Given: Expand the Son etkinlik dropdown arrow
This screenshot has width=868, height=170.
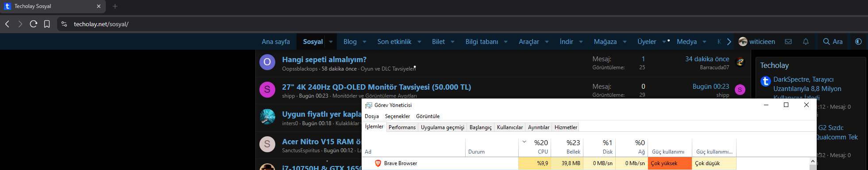Looking at the screenshot, I should pyautogui.click(x=419, y=42).
